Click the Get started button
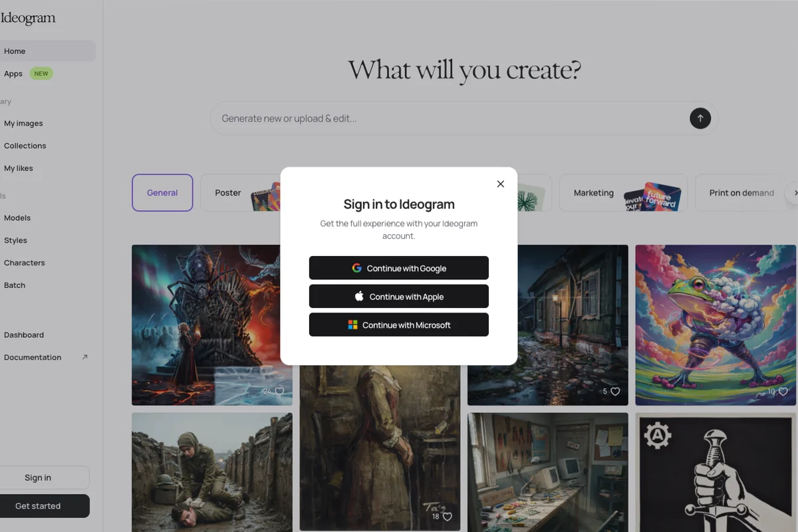This screenshot has width=798, height=532. tap(44, 506)
